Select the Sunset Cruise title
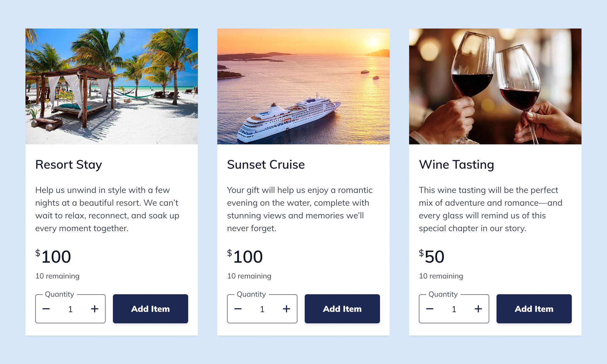Screen dimensions: 607x364 (x=266, y=165)
